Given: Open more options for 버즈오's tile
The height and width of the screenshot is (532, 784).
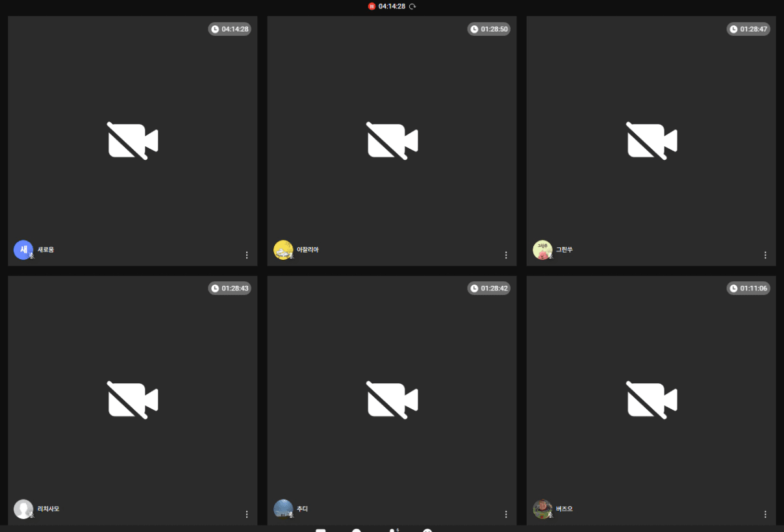Looking at the screenshot, I should (765, 514).
